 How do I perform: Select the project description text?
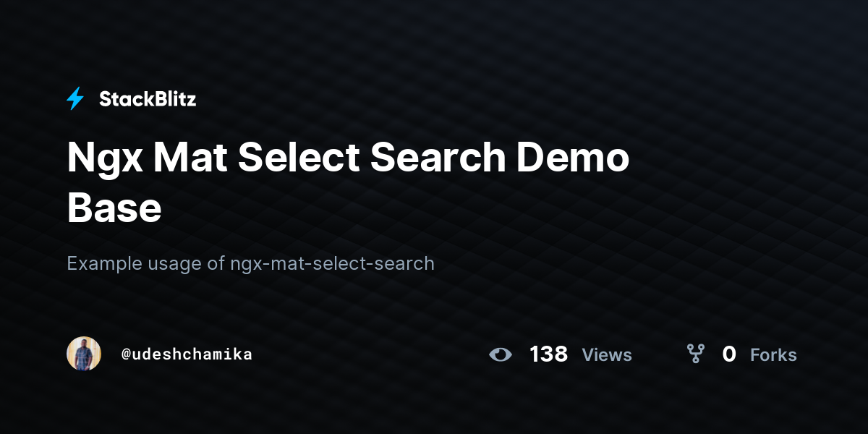(251, 263)
